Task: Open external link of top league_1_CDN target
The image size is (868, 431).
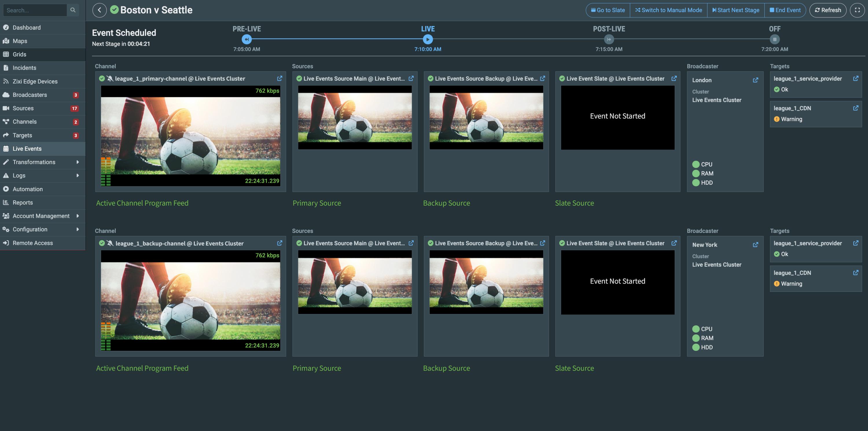Action: [x=856, y=108]
